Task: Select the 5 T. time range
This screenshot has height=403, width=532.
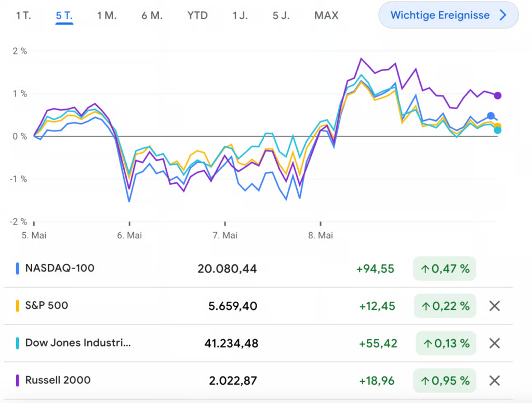Action: click(64, 16)
